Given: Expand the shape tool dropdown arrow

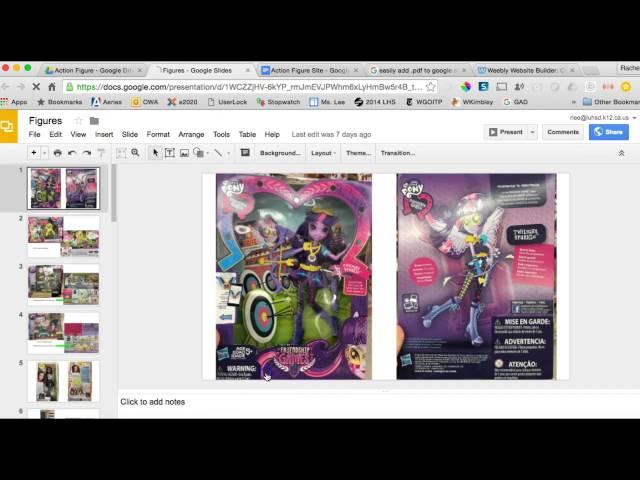Looking at the screenshot, I should (208, 153).
